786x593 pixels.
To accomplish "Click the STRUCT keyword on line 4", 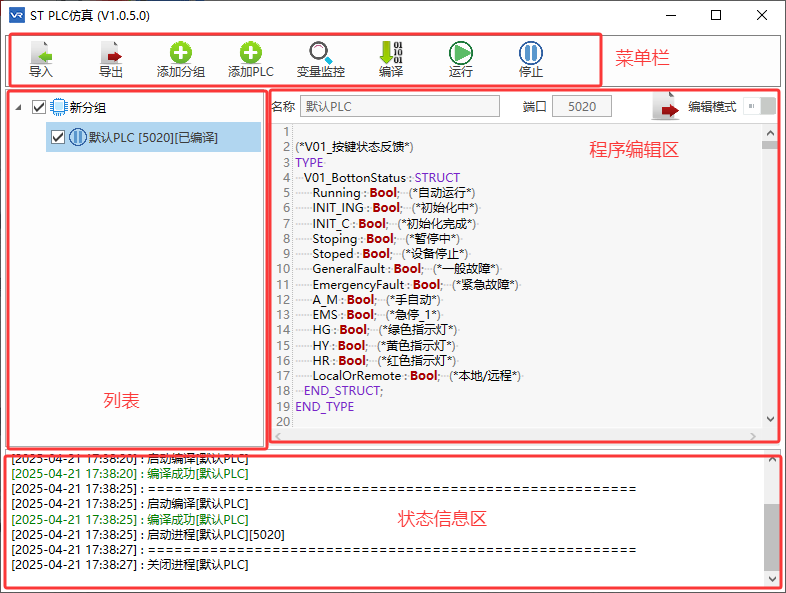I will 437,178.
